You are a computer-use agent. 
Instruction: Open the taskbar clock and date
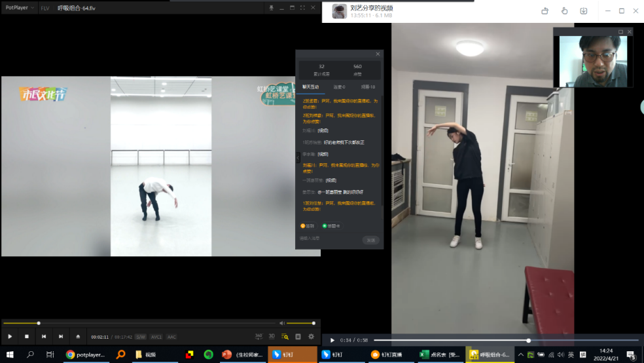pyautogui.click(x=606, y=354)
